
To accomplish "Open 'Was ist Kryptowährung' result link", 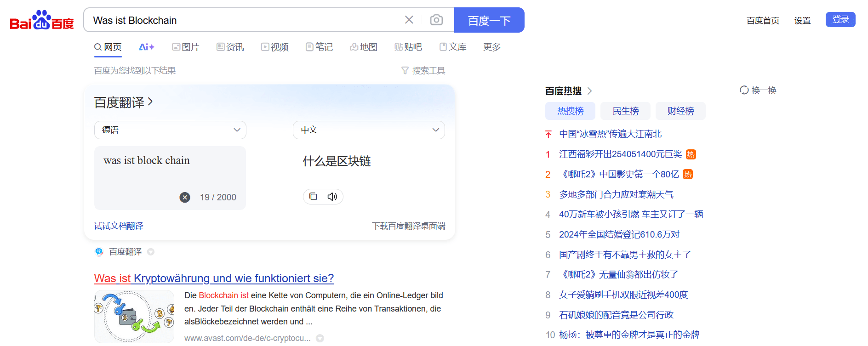I will (x=214, y=278).
